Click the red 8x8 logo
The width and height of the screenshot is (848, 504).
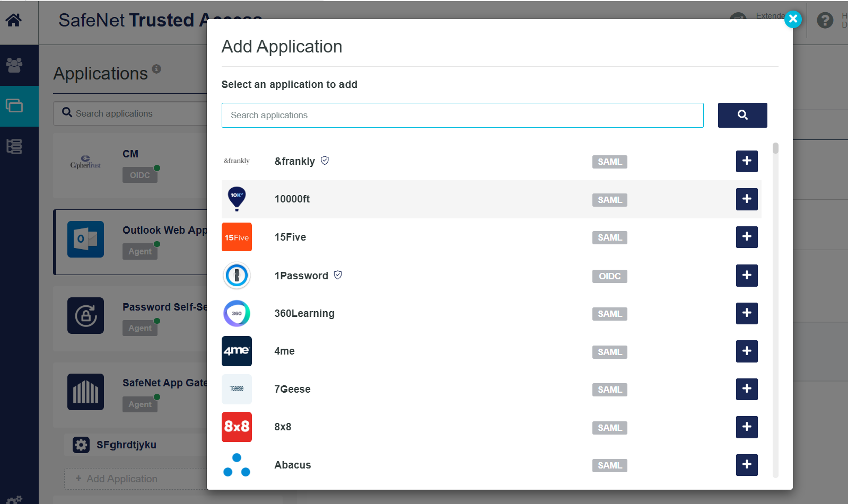pos(237,427)
